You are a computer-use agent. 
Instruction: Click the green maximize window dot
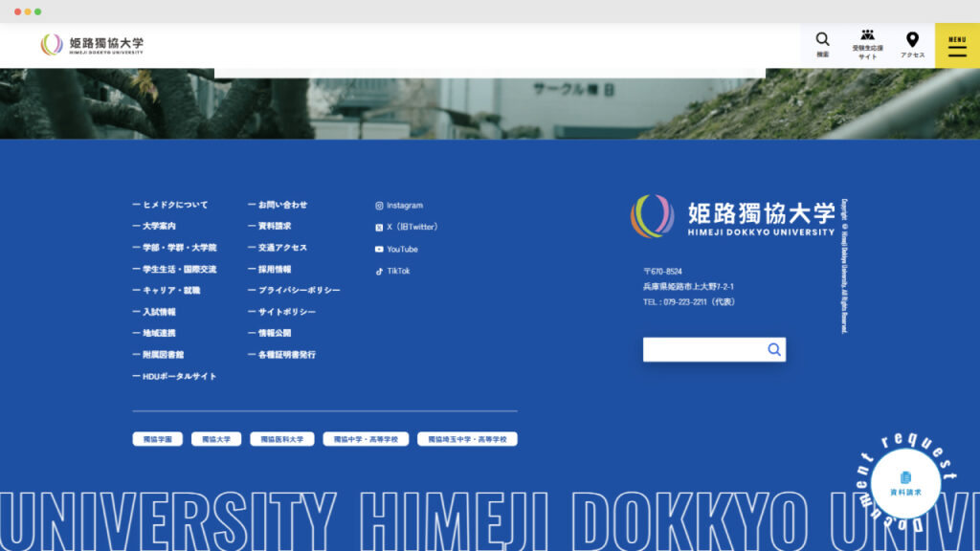click(x=37, y=11)
